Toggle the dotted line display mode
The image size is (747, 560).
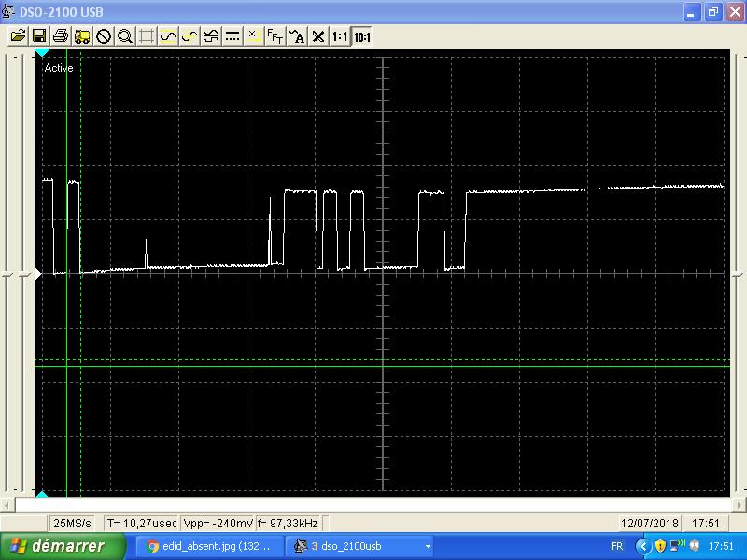[x=233, y=36]
